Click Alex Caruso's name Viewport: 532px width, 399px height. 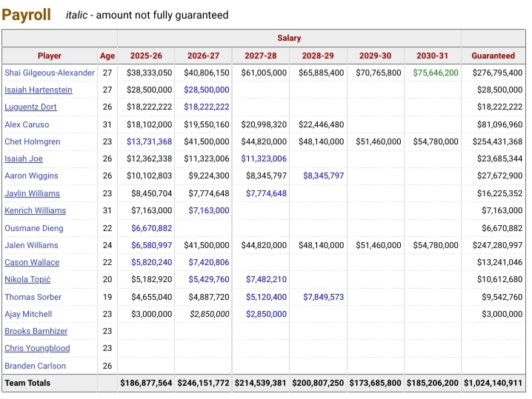pyautogui.click(x=27, y=124)
